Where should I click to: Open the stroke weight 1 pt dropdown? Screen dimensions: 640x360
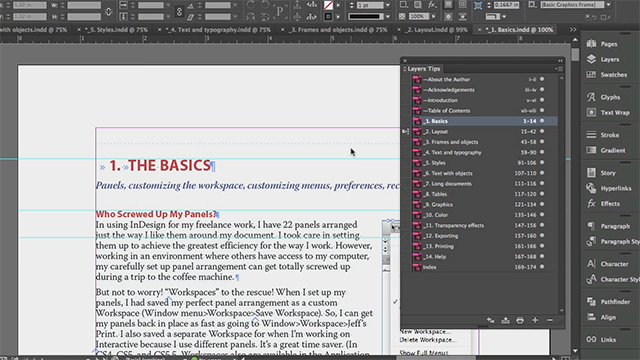(388, 5)
